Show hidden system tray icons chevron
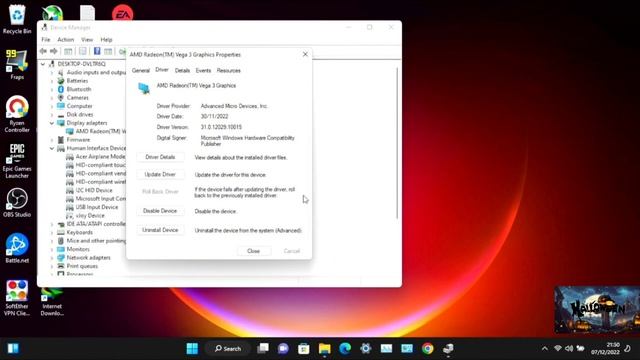This screenshot has height=360, width=640. pyautogui.click(x=544, y=348)
